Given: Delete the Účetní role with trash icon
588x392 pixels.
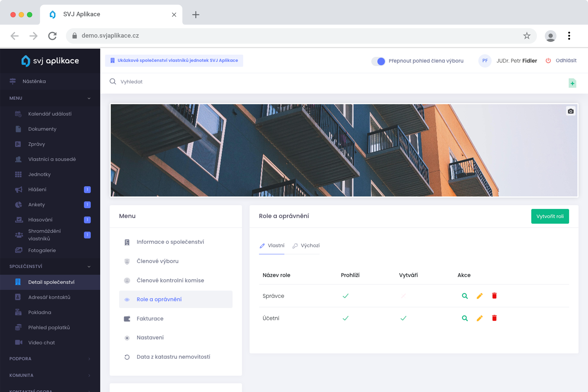Looking at the screenshot, I should (x=494, y=318).
